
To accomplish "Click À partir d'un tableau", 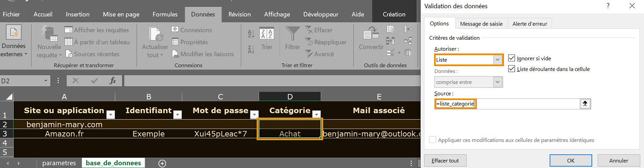I will [97, 42].
